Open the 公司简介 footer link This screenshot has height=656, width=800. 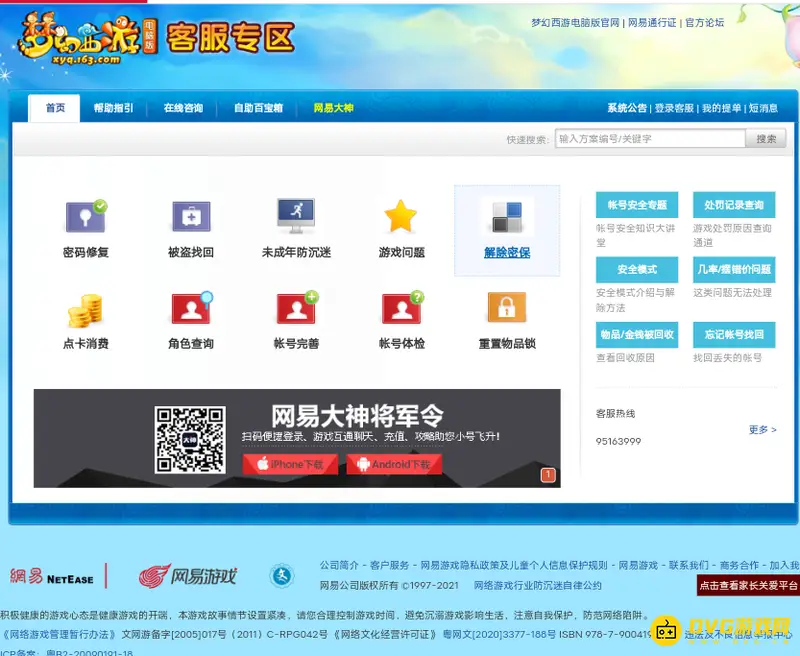click(339, 565)
